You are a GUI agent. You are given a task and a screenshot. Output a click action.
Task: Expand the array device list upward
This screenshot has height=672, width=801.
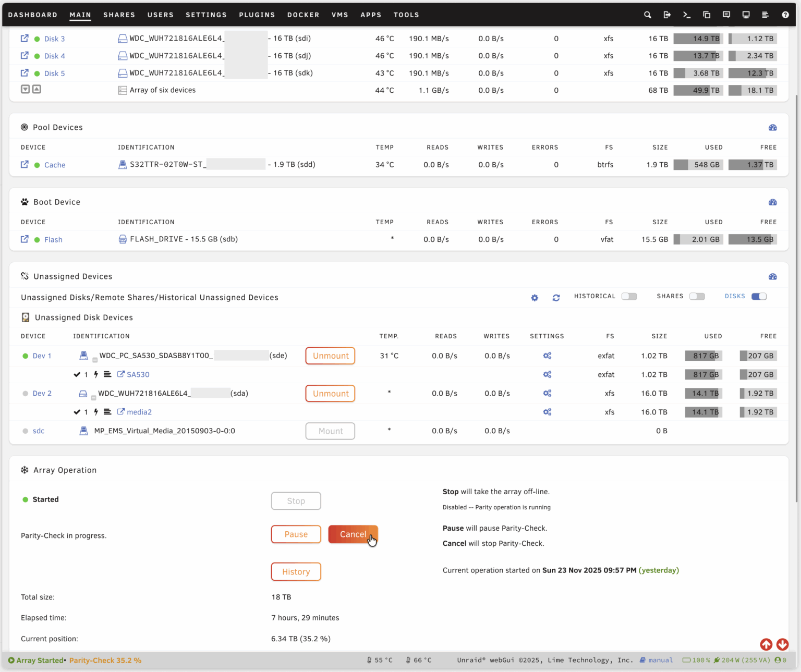pyautogui.click(x=36, y=89)
